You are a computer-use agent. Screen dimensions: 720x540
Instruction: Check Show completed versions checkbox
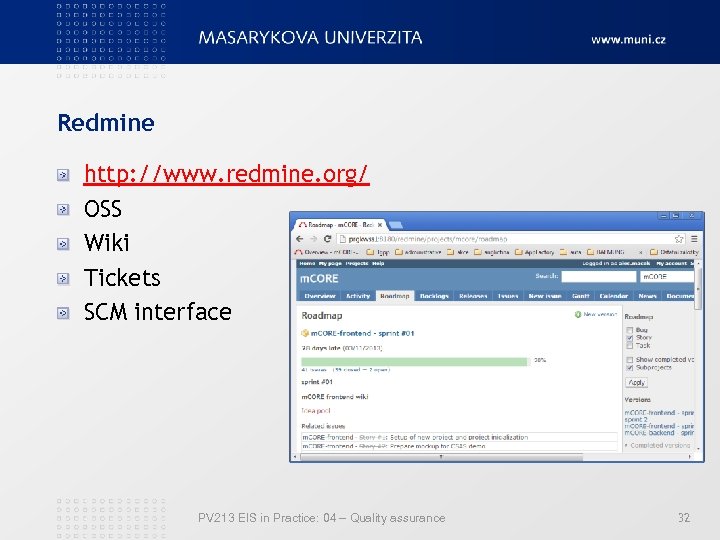[x=630, y=360]
